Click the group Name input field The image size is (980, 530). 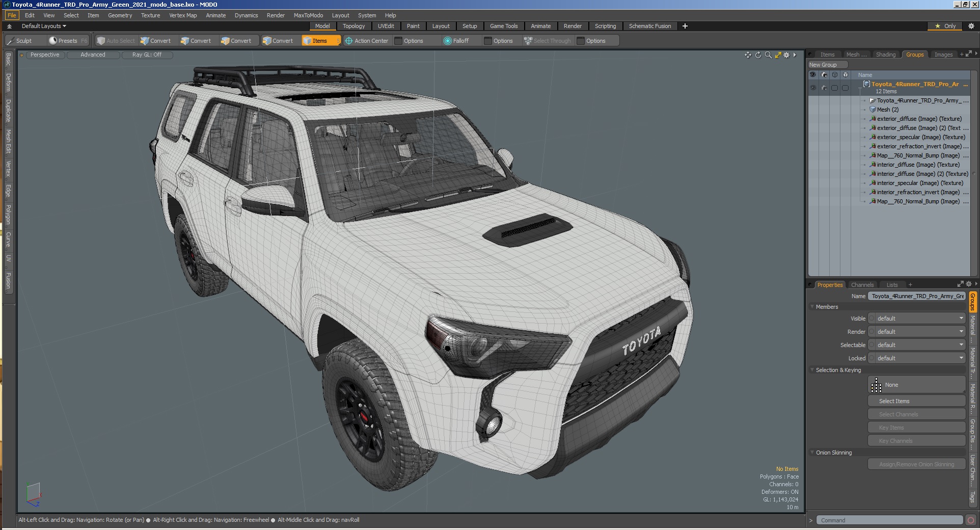(917, 296)
